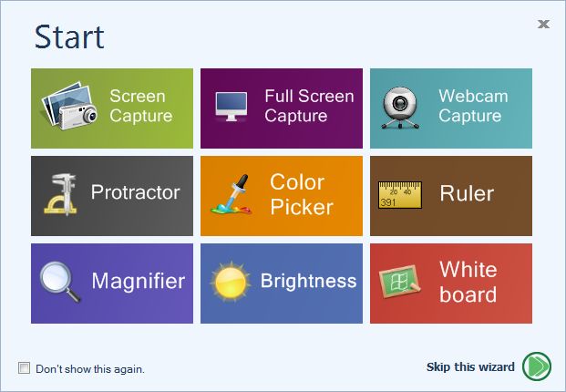This screenshot has height=392, width=566.
Task: Click the sun Brightness icon
Action: (229, 282)
